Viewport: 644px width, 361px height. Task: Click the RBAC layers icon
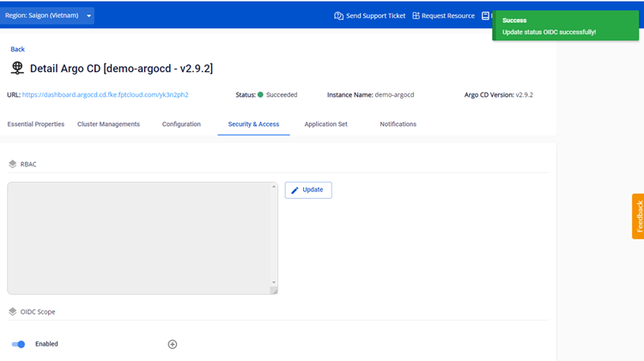[12, 164]
